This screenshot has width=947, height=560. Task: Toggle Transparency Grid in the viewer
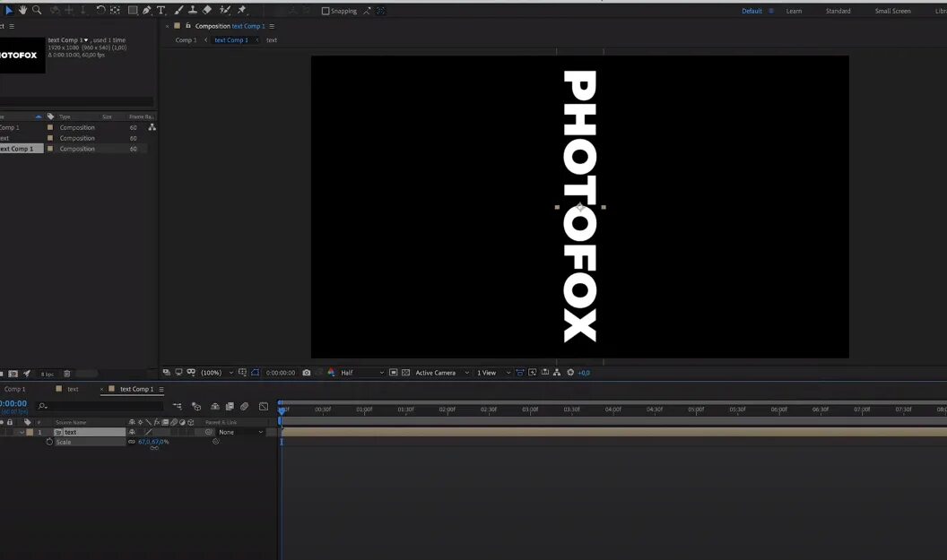tap(406, 373)
